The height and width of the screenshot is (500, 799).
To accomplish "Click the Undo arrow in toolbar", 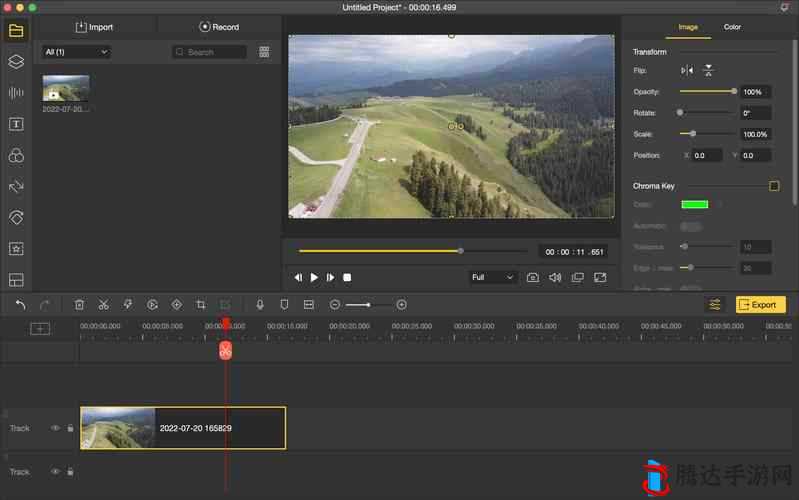I will coord(20,305).
